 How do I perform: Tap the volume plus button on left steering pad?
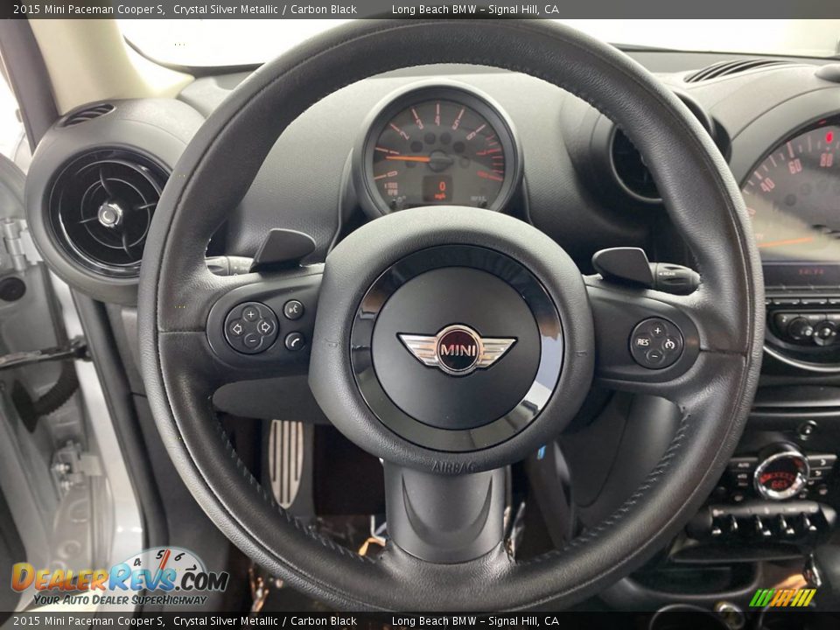251,314
